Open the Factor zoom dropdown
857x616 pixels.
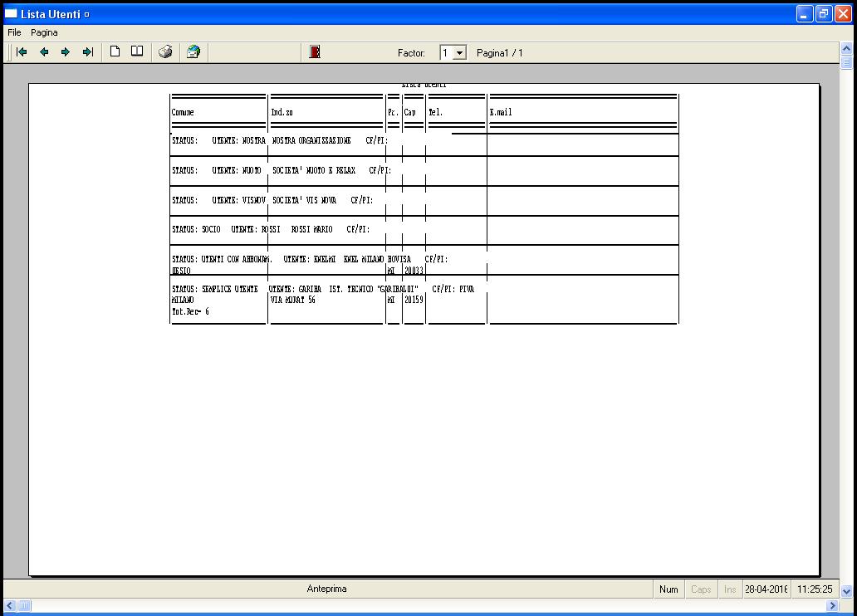point(460,53)
